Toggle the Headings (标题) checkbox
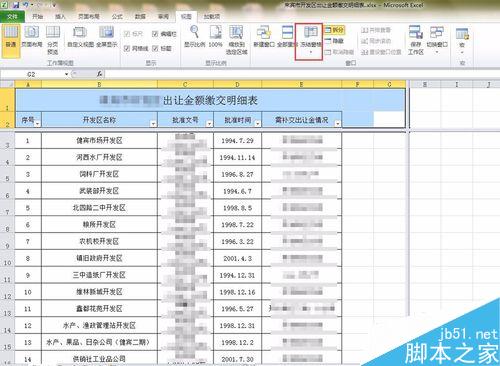This screenshot has height=366, width=500. (x=162, y=48)
